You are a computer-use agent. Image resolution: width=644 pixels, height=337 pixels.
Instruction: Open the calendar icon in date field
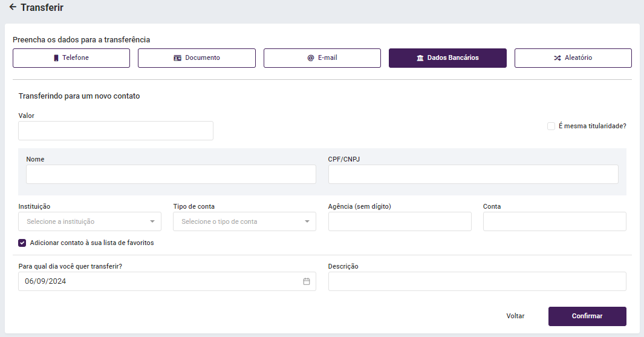(x=307, y=281)
